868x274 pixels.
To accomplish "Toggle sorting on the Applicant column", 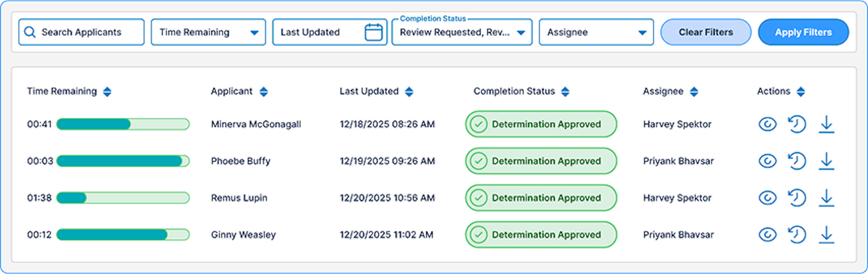I will point(264,91).
